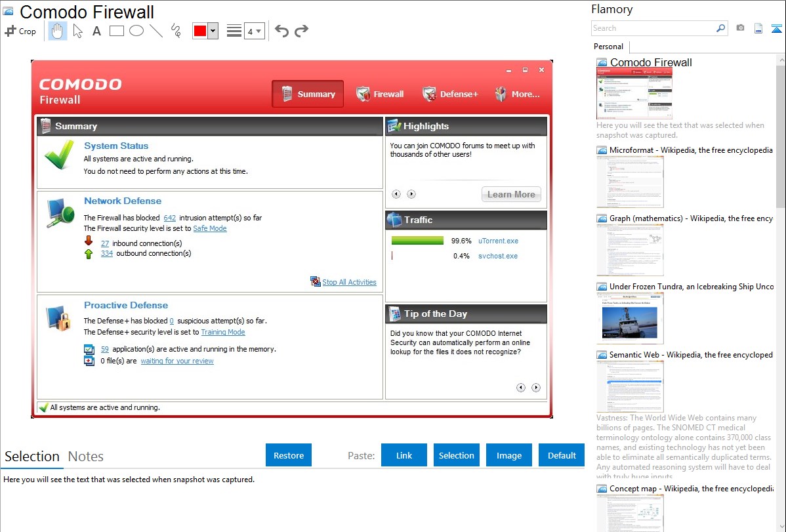Screen dimensions: 786x532
Task: Click the line thickness icon
Action: coord(234,31)
